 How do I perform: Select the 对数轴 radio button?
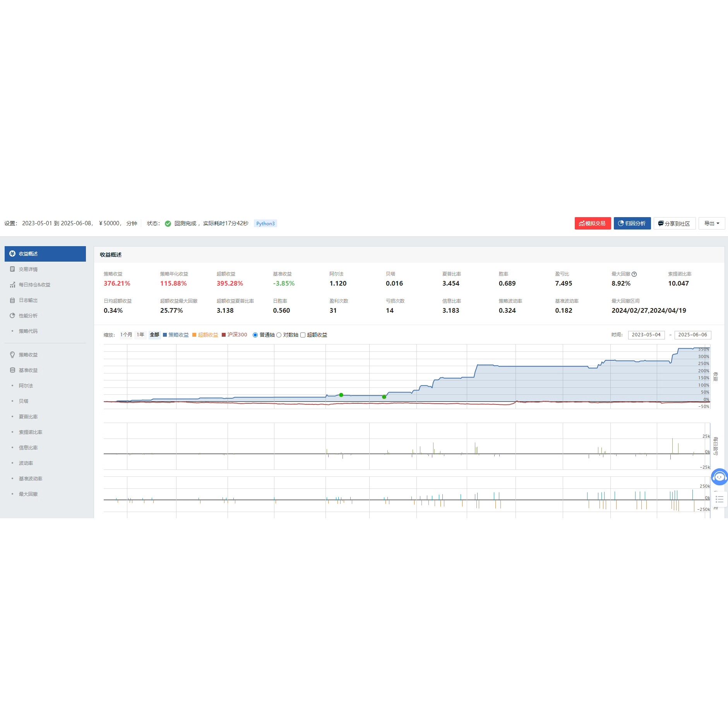click(279, 335)
